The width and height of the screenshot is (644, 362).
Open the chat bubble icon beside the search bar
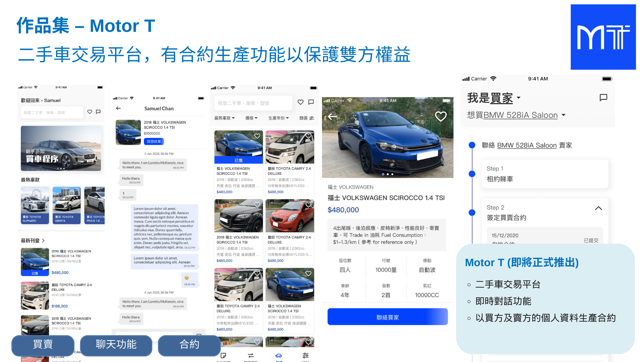click(311, 103)
